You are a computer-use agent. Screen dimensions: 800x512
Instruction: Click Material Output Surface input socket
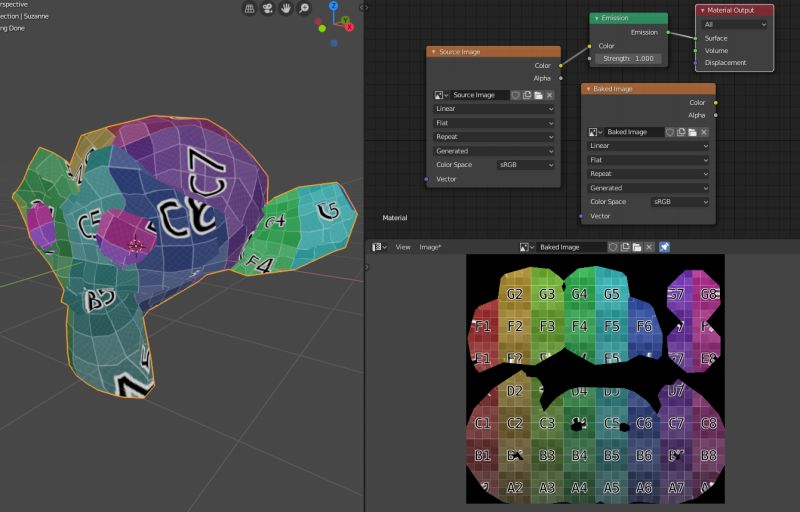pyautogui.click(x=695, y=38)
